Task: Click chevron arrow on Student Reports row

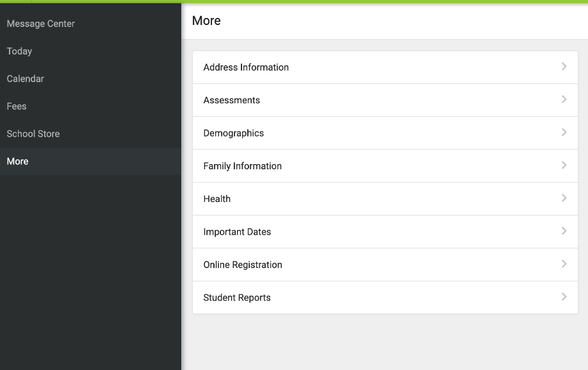Action: pyautogui.click(x=564, y=297)
